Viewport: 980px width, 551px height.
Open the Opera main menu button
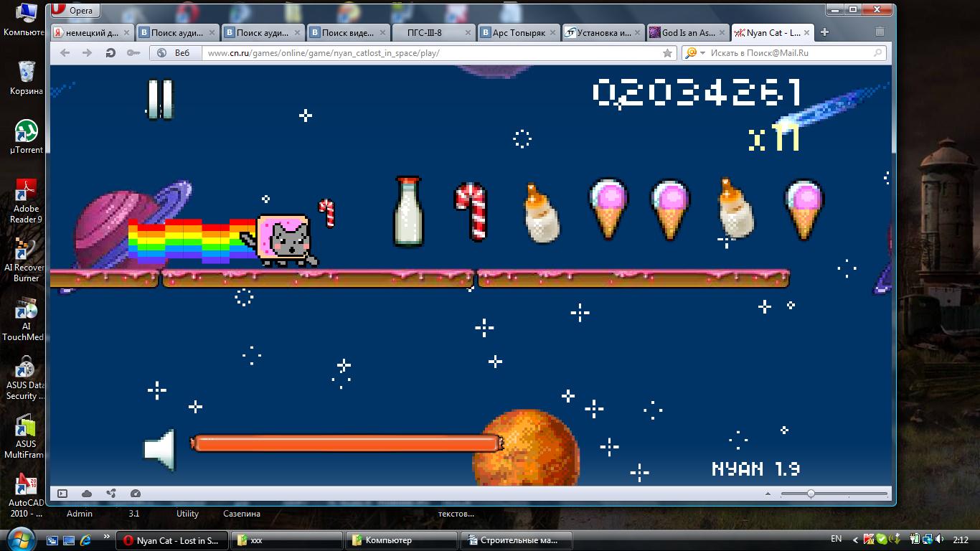[x=75, y=10]
